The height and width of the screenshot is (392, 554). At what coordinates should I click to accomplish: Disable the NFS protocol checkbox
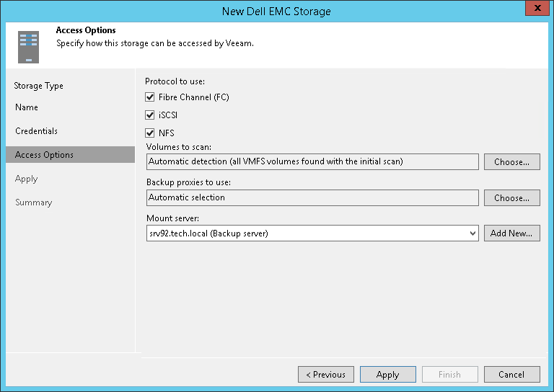150,133
